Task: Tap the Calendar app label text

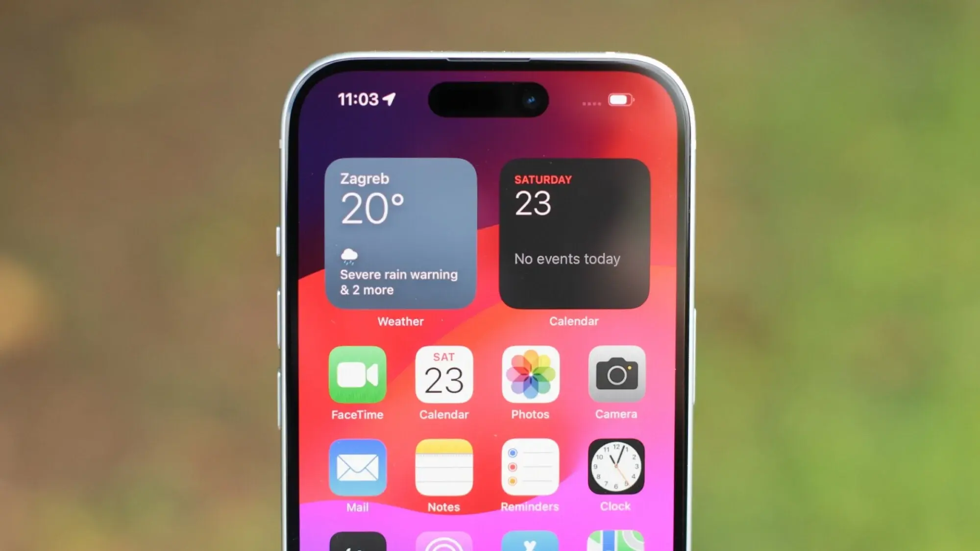Action: (x=443, y=414)
